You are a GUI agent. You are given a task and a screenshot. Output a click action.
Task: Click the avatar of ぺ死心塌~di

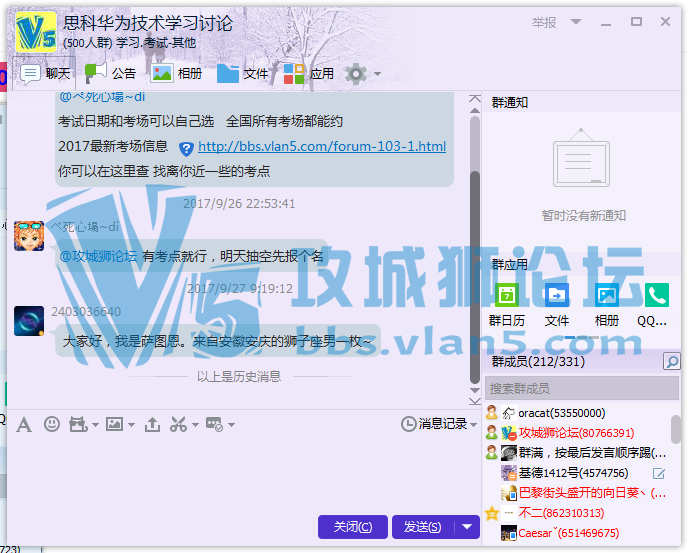[x=29, y=236]
